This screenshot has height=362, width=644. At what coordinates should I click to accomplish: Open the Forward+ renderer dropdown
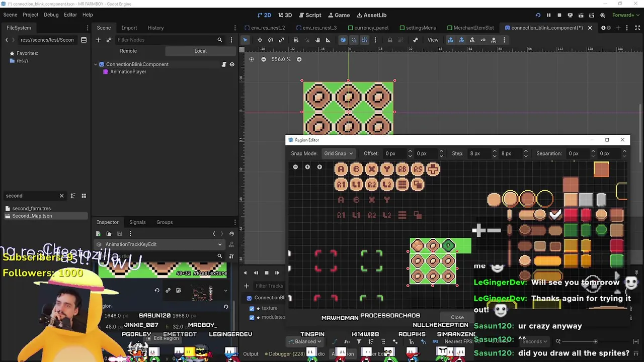(625, 15)
